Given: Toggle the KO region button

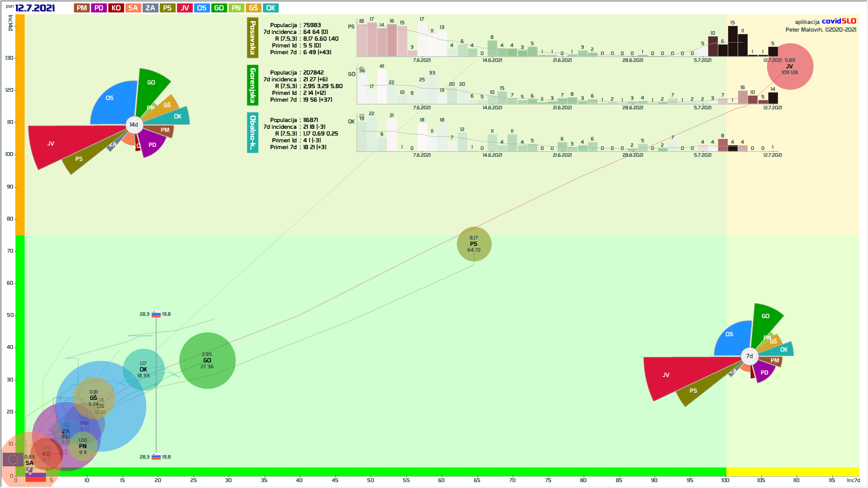Looking at the screenshot, I should point(116,8).
